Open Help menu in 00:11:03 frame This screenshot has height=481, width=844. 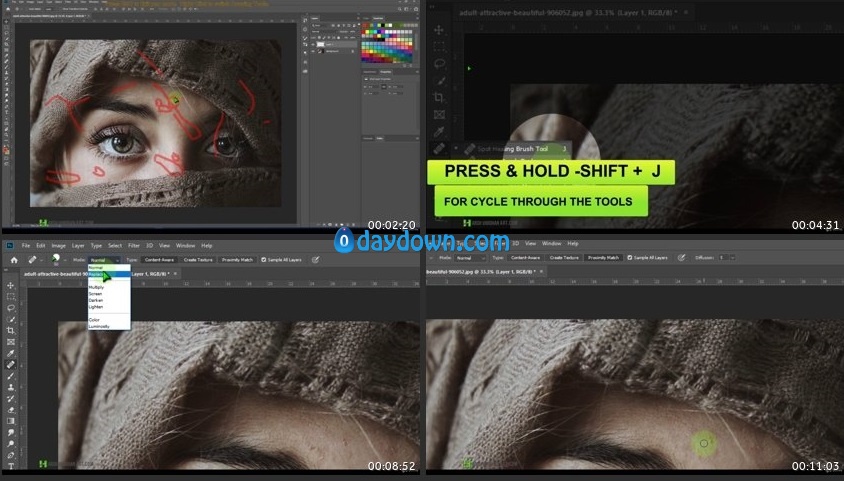(573, 243)
